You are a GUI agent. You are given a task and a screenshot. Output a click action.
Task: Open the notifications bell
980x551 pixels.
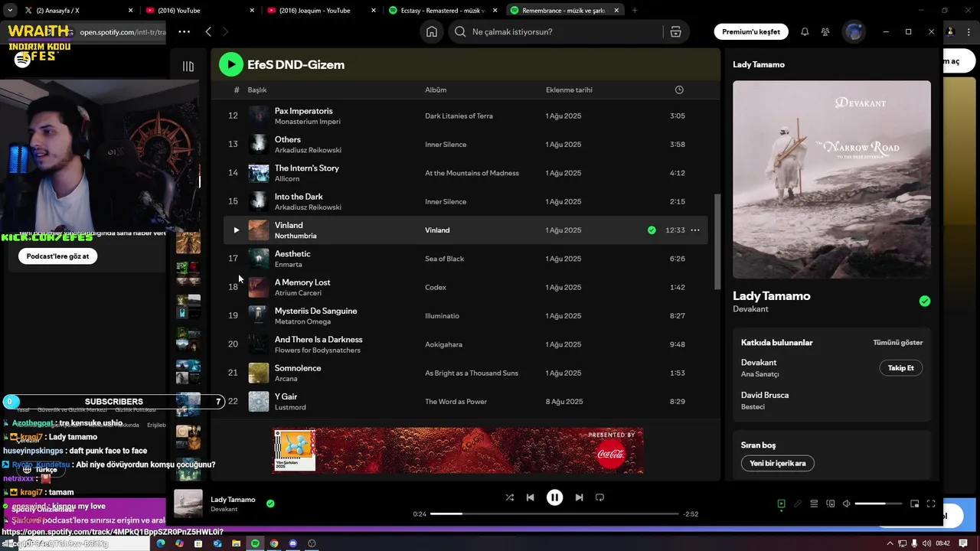(x=805, y=32)
